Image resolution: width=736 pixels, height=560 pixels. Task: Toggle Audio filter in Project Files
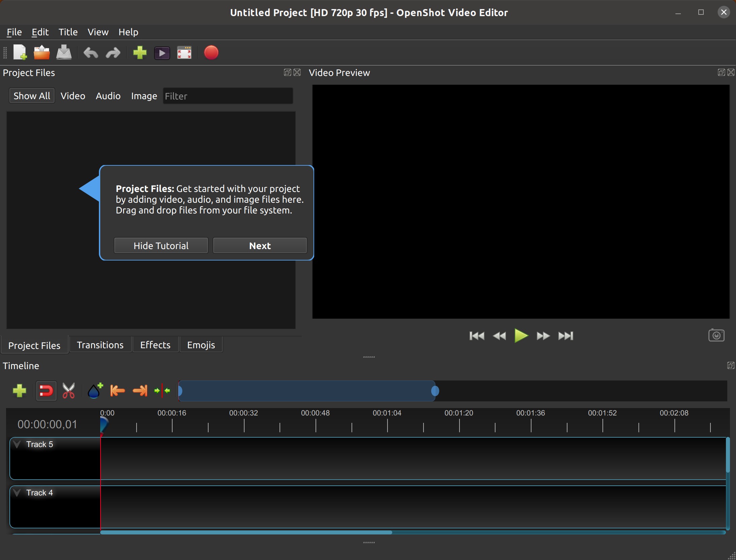coord(108,95)
